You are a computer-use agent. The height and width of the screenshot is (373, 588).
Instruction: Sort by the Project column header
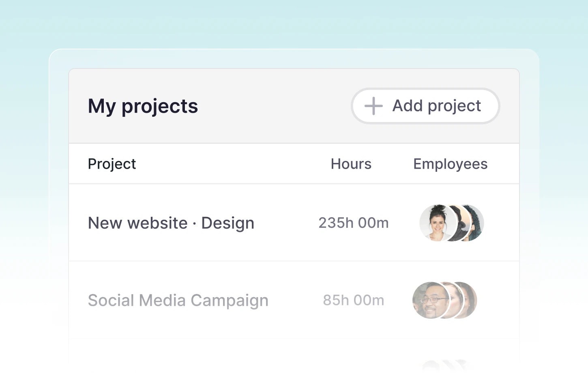click(112, 164)
